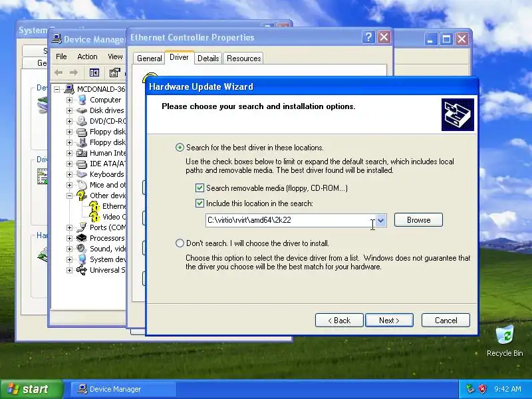This screenshot has height=399, width=532.
Task: Open the File menu in Device Manager
Action: tap(61, 57)
